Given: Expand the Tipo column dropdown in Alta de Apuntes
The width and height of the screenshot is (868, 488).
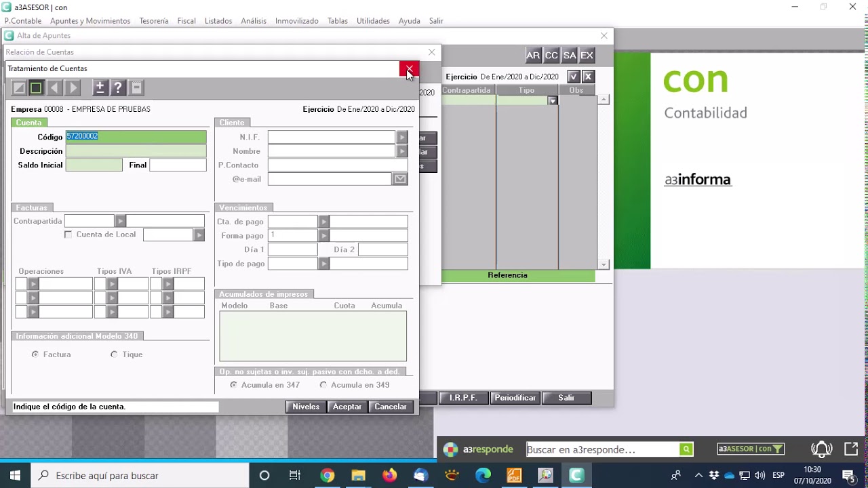Looking at the screenshot, I should [x=553, y=100].
